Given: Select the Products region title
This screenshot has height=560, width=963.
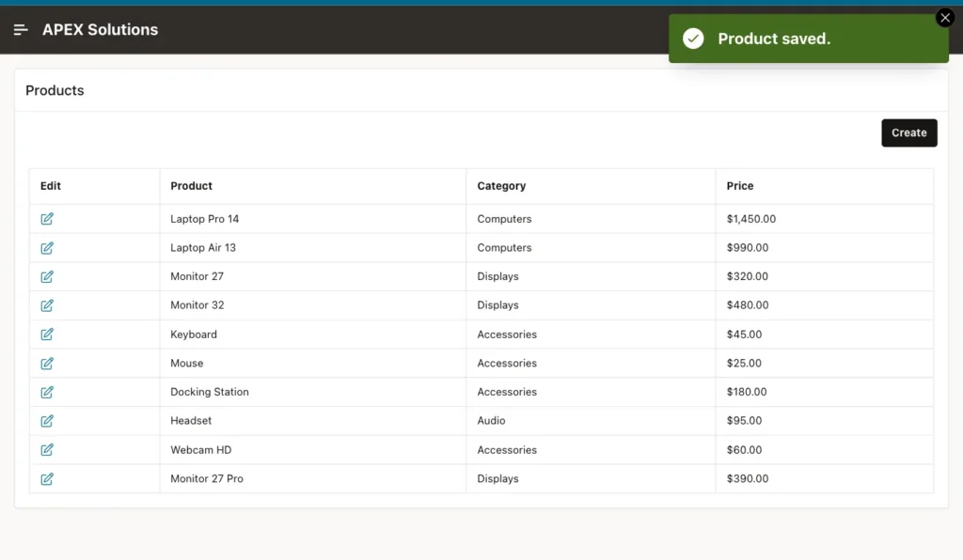Looking at the screenshot, I should pyautogui.click(x=55, y=90).
